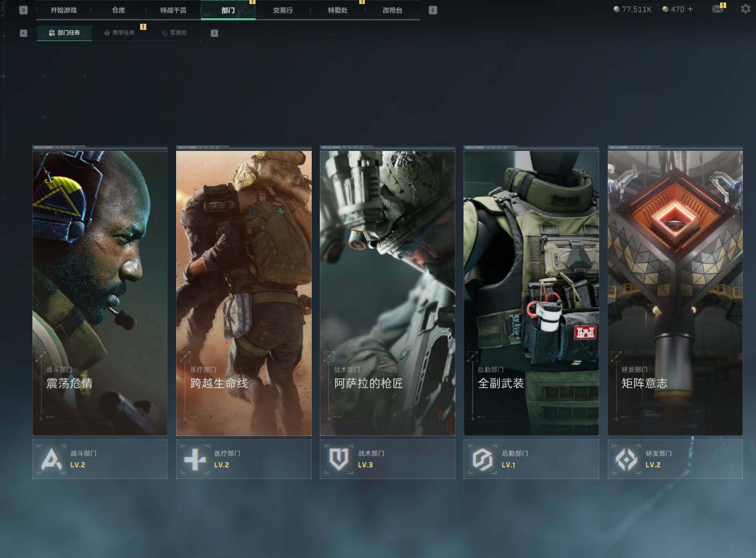Click the plus icon beside 470
This screenshot has height=558, width=756.
tap(690, 9)
